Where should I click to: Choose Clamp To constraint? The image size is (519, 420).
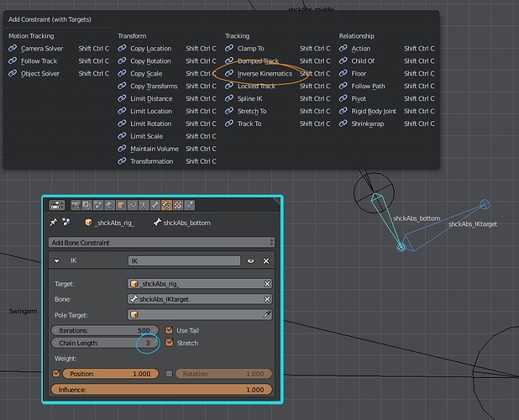click(x=277, y=49)
